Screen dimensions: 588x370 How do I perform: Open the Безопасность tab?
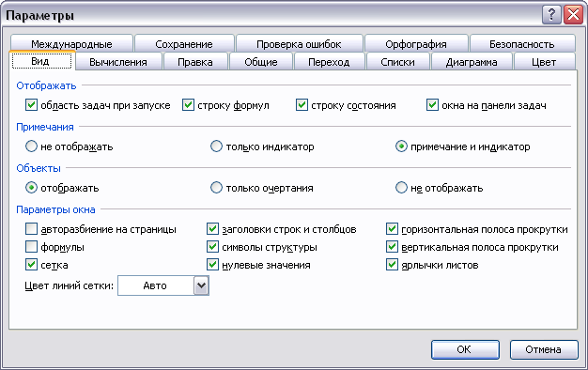tap(522, 44)
